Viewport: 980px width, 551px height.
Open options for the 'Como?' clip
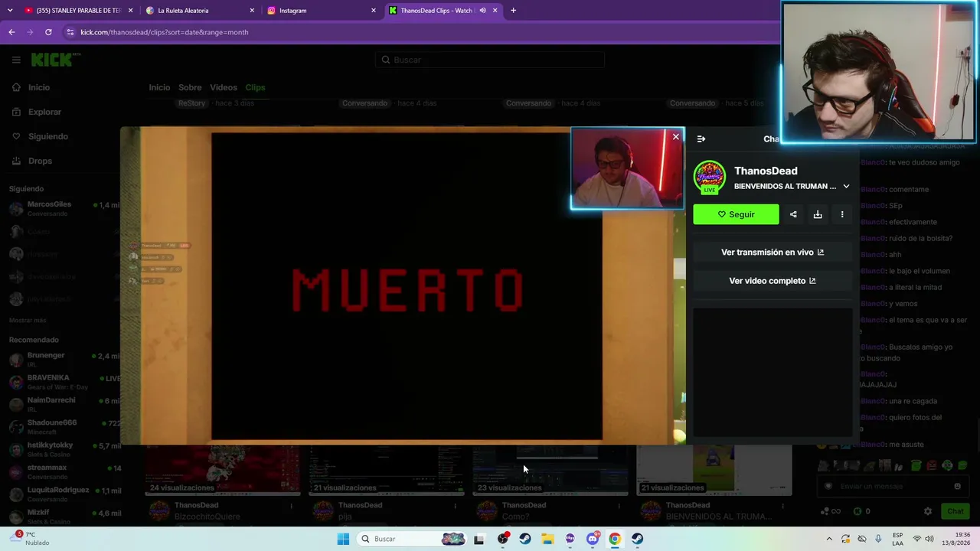pos(619,505)
